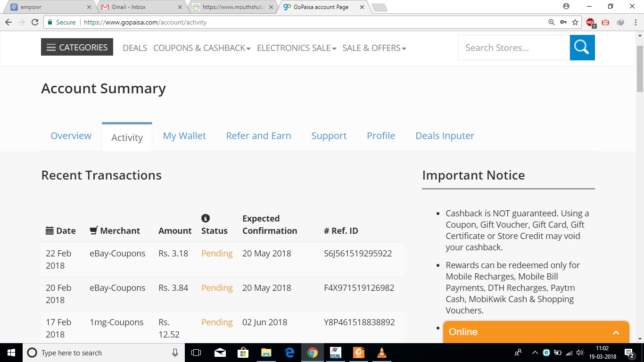Open VLC media player from taskbar
Screen dimensions: 644x362
pyautogui.click(x=382, y=353)
